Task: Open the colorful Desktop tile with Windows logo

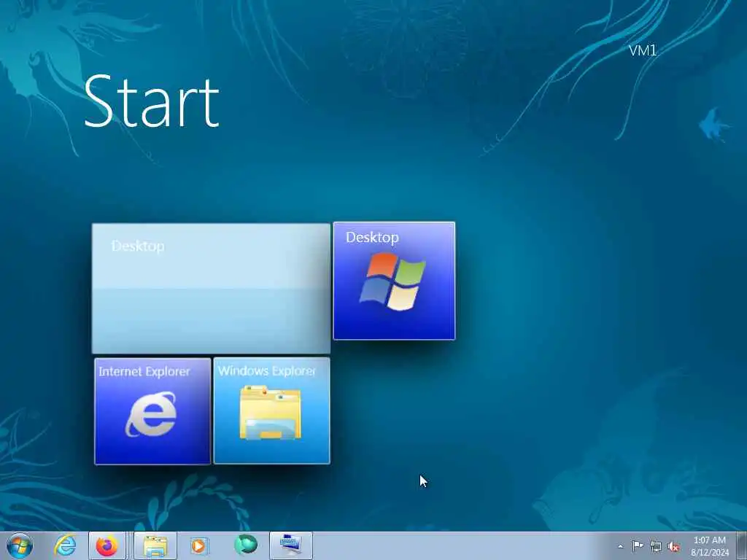Action: click(x=394, y=281)
